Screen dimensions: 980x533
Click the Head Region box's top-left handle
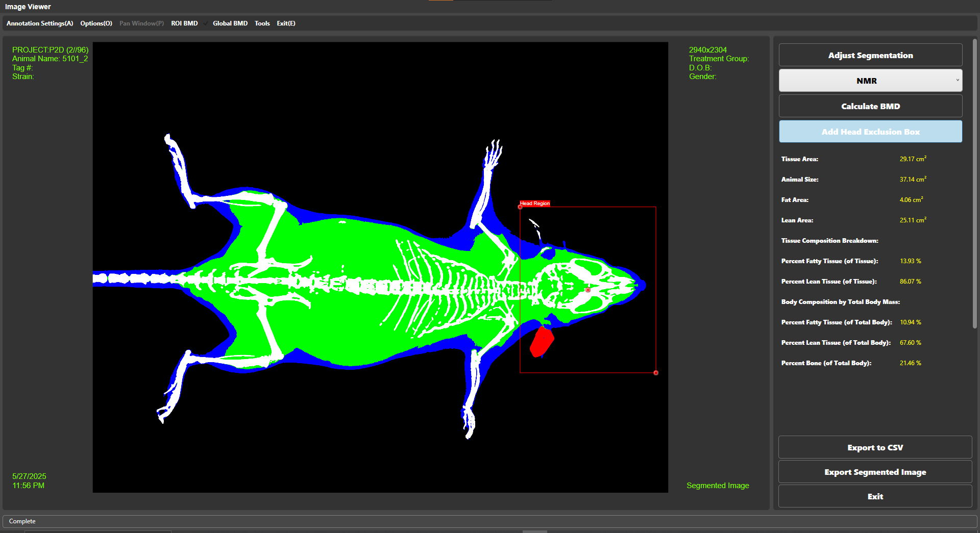520,207
